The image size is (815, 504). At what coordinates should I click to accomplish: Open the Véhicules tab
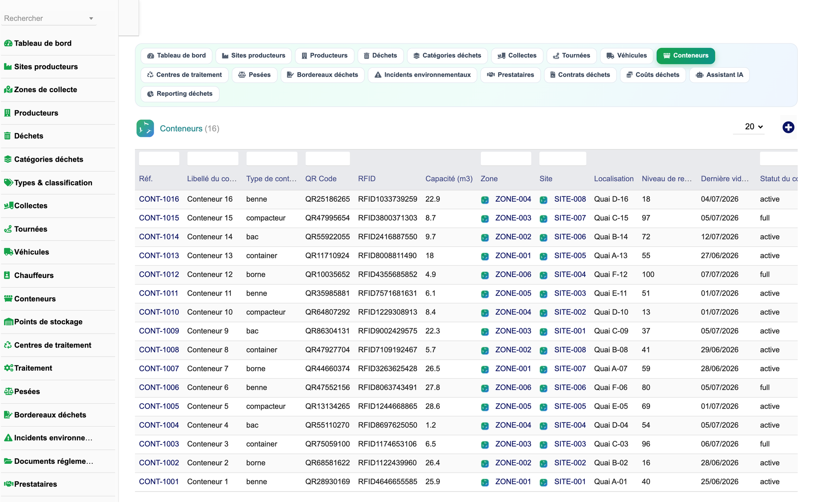click(x=627, y=56)
